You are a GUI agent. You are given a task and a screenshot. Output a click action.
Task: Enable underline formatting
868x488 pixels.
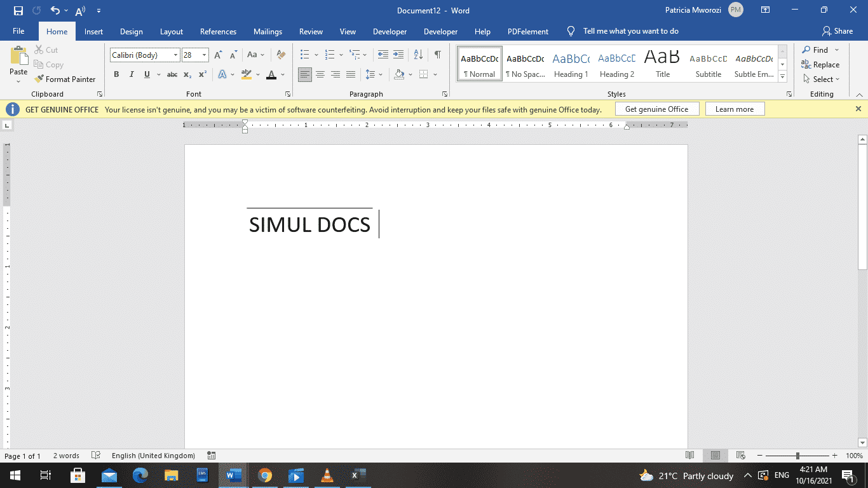tap(147, 74)
